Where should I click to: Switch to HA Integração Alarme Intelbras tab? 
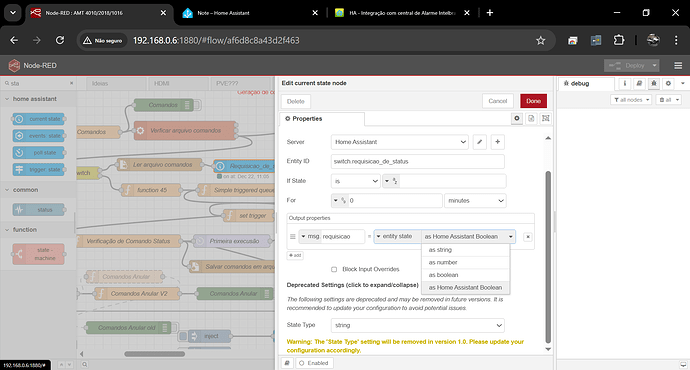pyautogui.click(x=403, y=13)
